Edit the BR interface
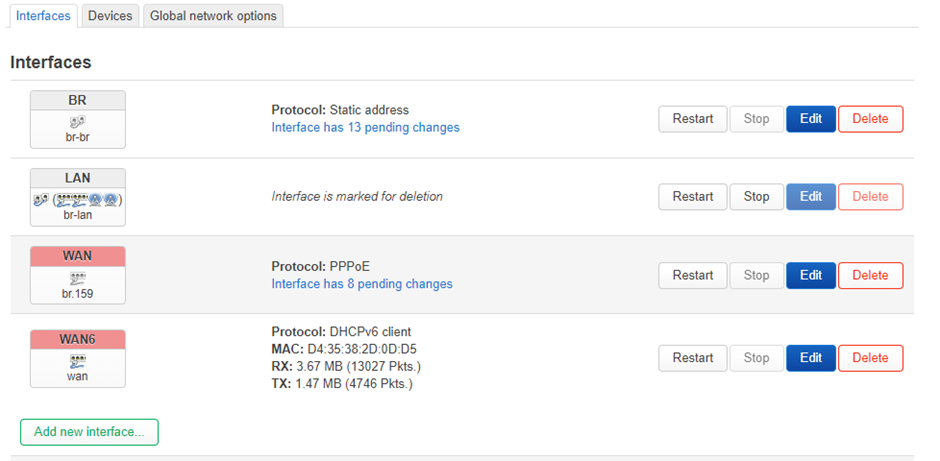The image size is (940, 461). click(x=811, y=119)
